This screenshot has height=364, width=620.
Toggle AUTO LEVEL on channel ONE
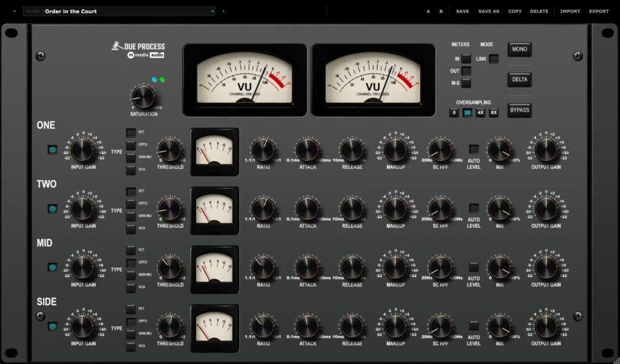(473, 149)
